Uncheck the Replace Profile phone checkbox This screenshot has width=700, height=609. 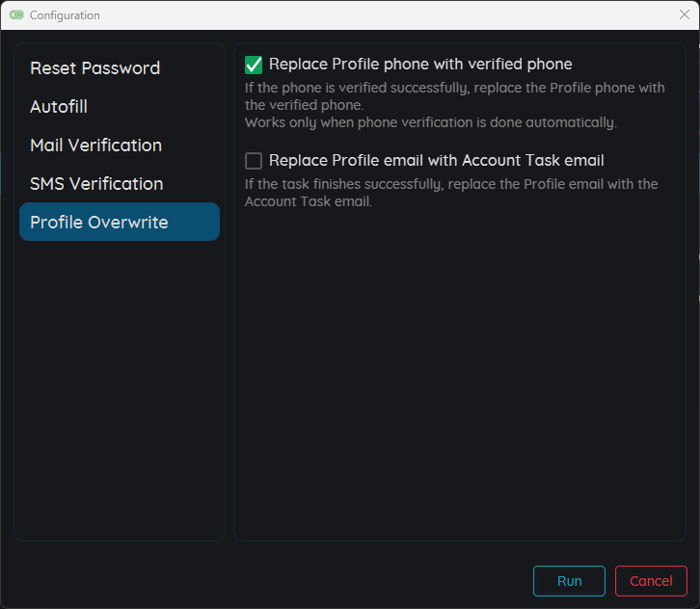pos(254,65)
